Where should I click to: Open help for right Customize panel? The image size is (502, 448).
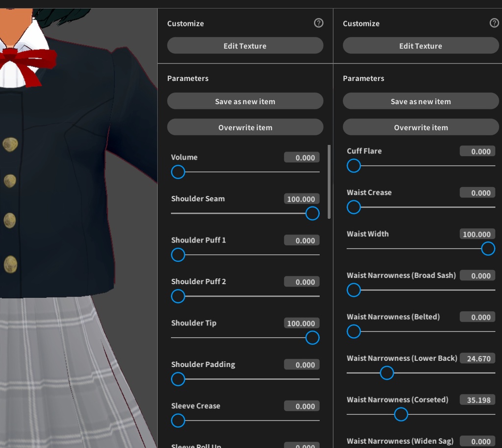[494, 23]
